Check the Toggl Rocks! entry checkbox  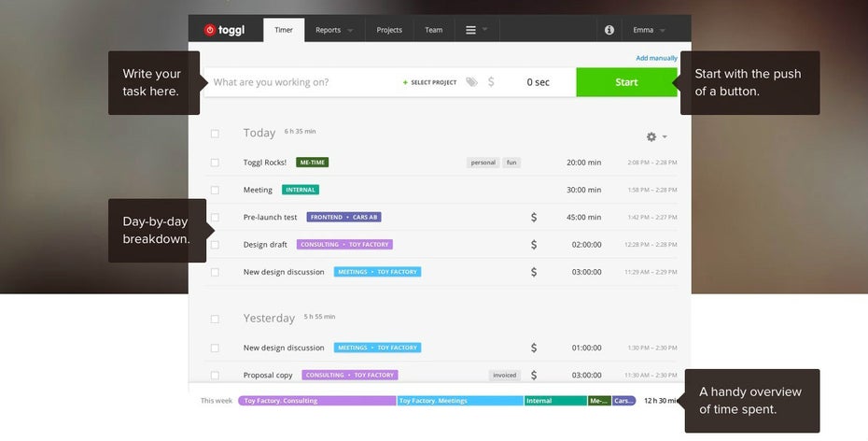coord(215,163)
